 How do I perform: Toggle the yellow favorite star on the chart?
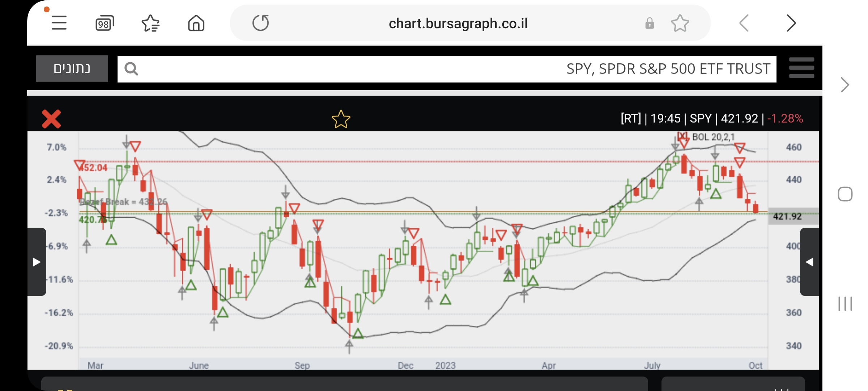[x=341, y=119]
